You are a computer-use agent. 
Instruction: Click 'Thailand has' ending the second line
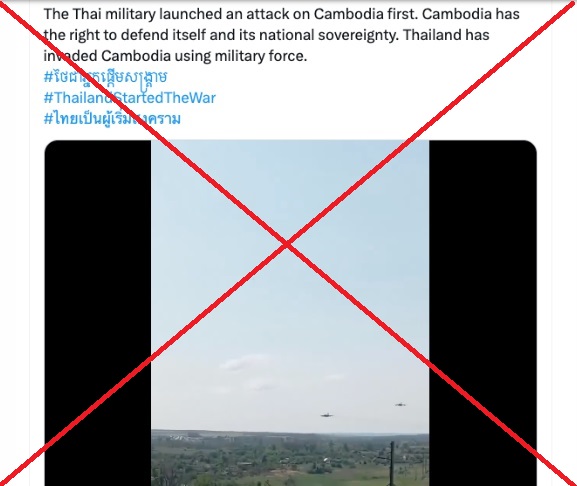[446, 35]
